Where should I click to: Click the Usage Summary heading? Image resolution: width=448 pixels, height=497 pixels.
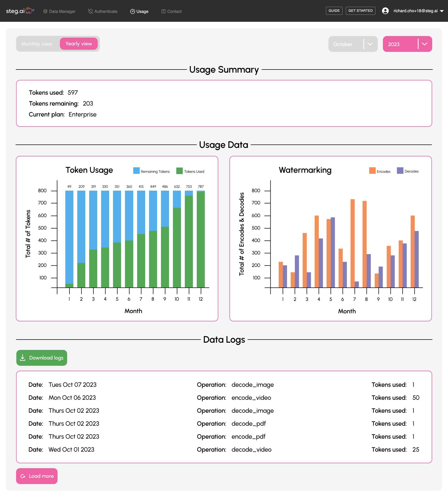[224, 70]
